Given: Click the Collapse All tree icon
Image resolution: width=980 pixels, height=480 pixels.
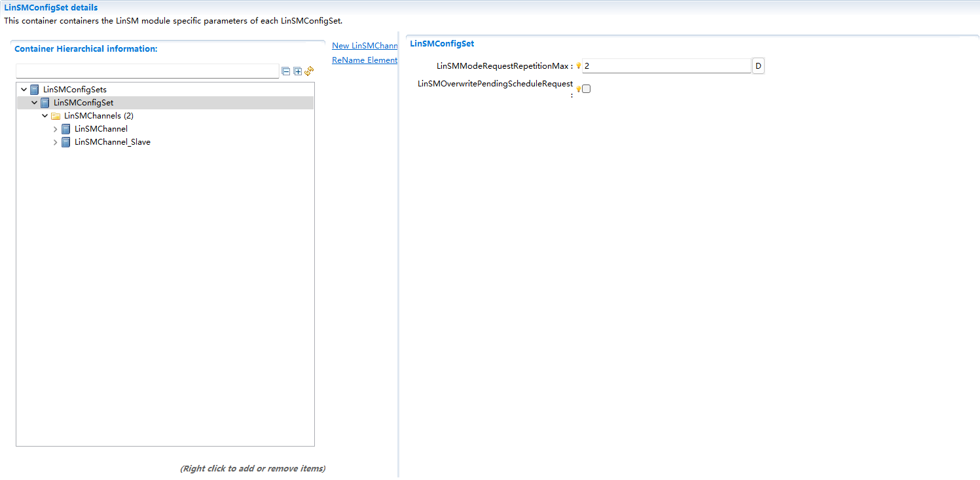Looking at the screenshot, I should [x=286, y=71].
